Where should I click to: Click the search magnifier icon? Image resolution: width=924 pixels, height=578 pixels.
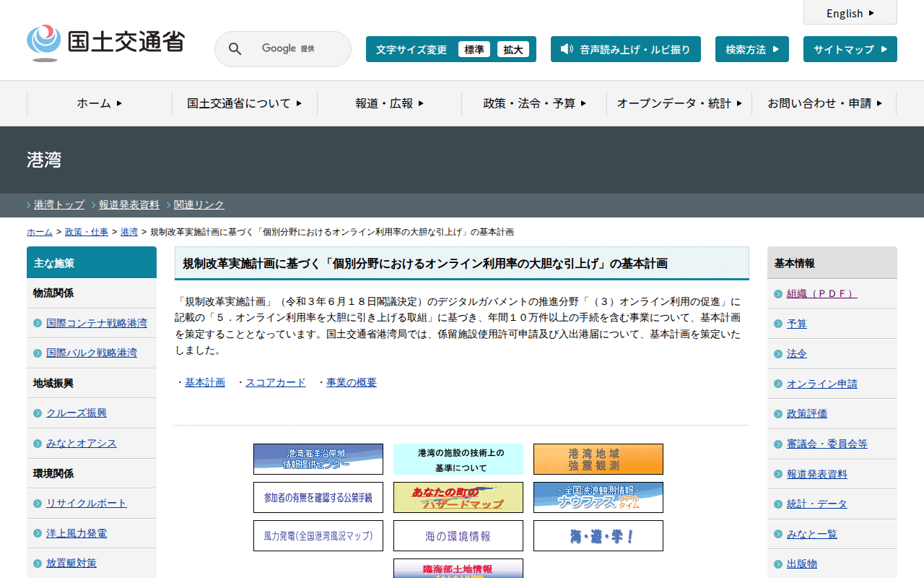[235, 49]
